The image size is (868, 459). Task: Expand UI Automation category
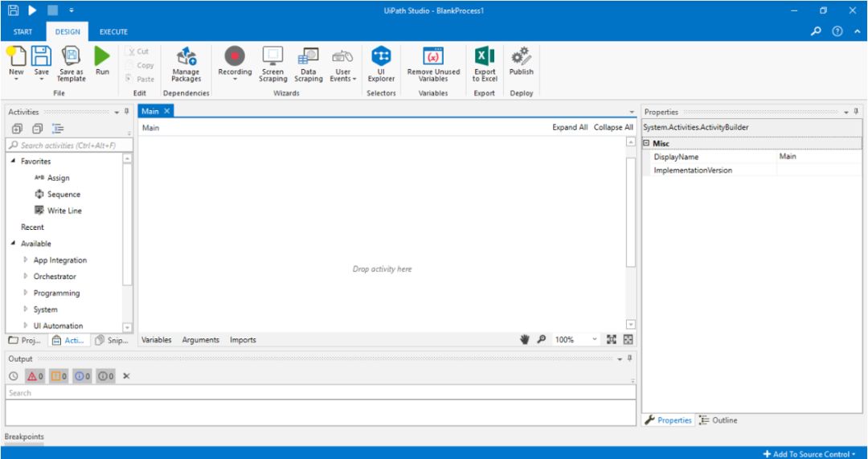tap(26, 326)
